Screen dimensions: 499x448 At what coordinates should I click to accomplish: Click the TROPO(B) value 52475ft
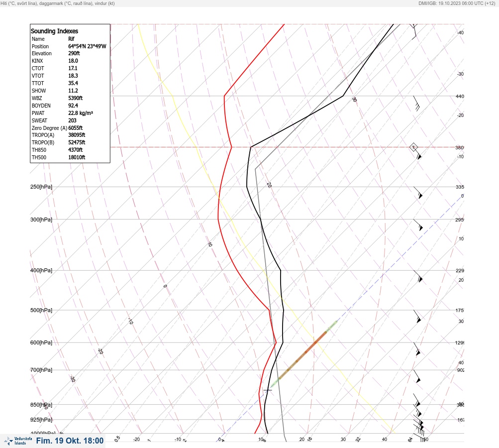point(77,142)
